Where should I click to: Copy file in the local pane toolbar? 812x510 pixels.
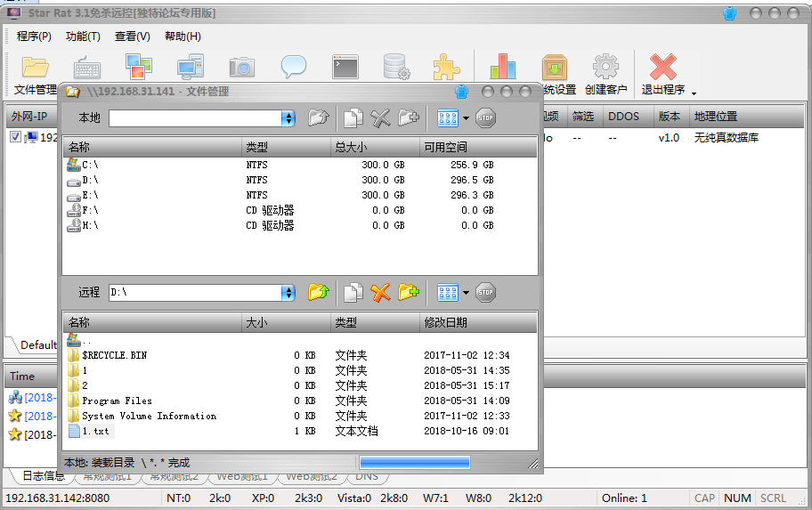[x=353, y=118]
